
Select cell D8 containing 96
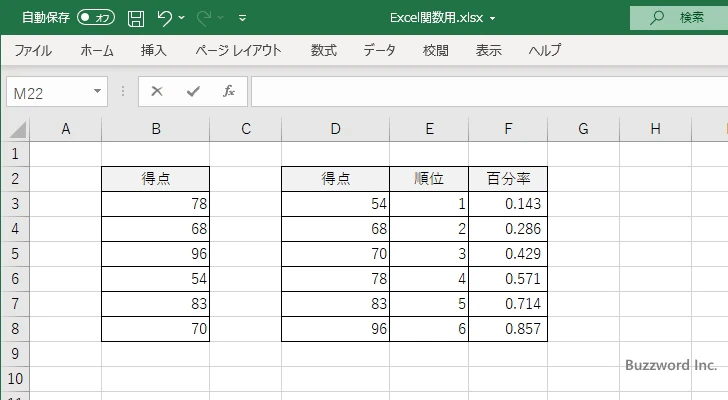tap(336, 329)
